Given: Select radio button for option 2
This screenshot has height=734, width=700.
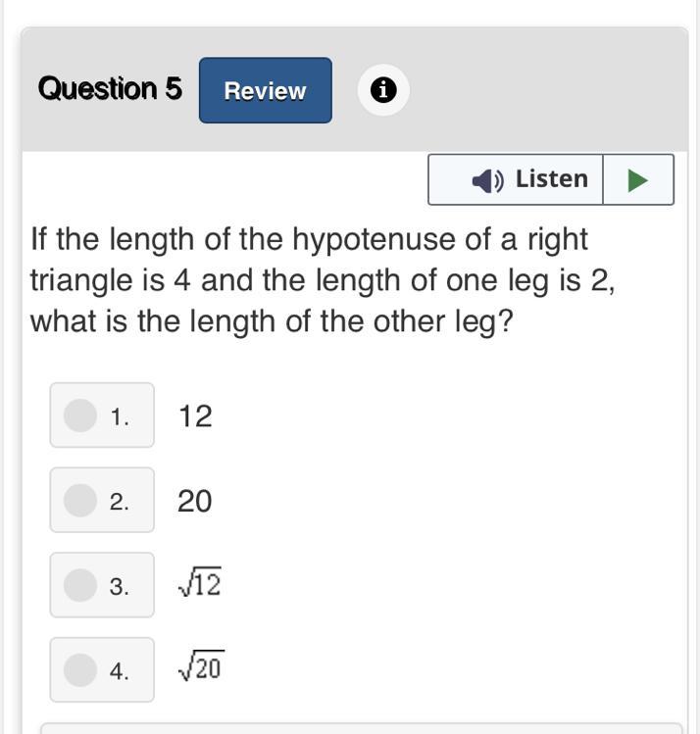Looking at the screenshot, I should pos(80,501).
